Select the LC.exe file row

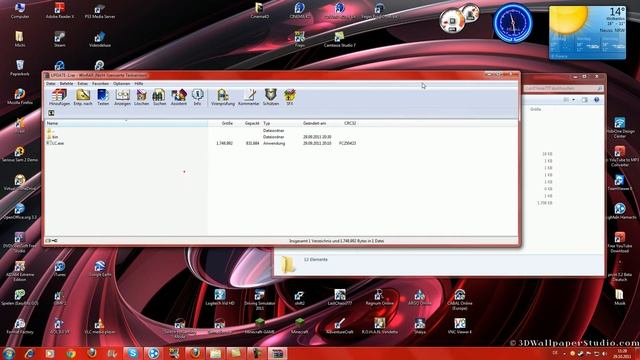point(201,143)
